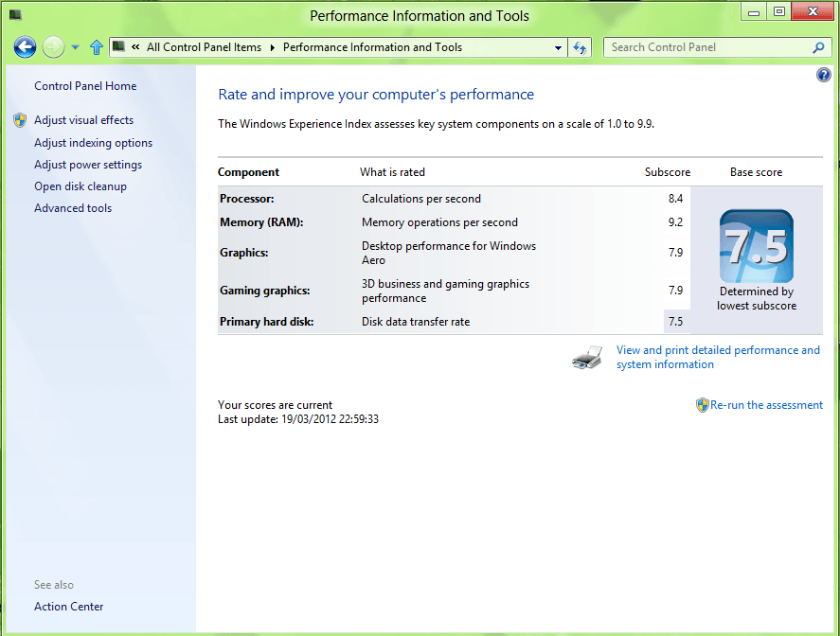Viewport: 840px width, 636px height.
Task: Open Adjust visual effects link
Action: 83,120
